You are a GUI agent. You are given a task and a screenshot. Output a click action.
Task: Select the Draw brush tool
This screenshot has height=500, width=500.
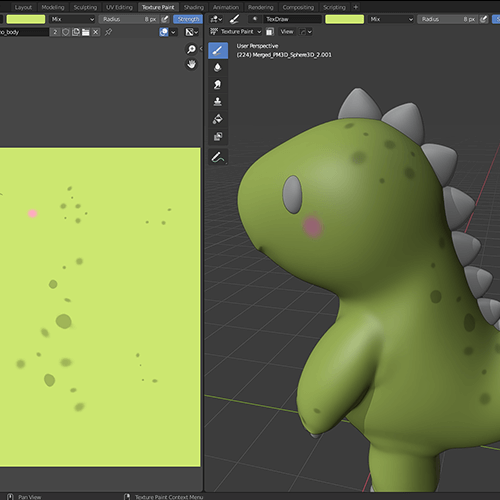[x=218, y=51]
